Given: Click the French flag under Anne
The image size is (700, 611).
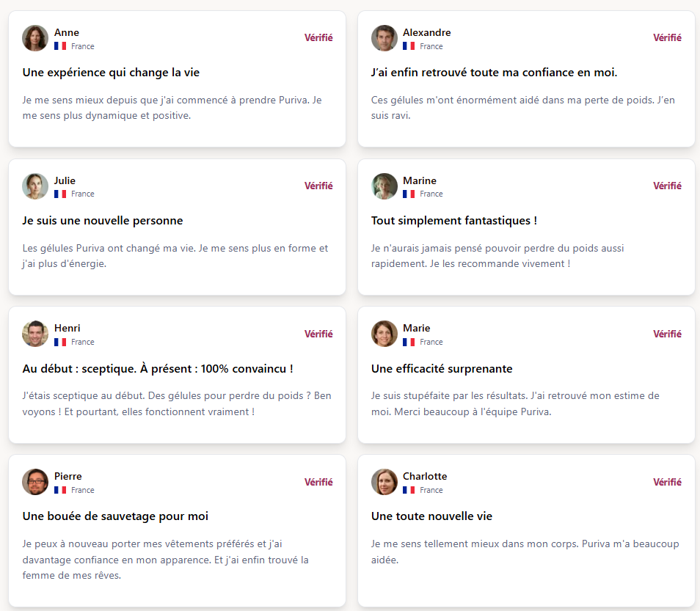Looking at the screenshot, I should tap(60, 46).
